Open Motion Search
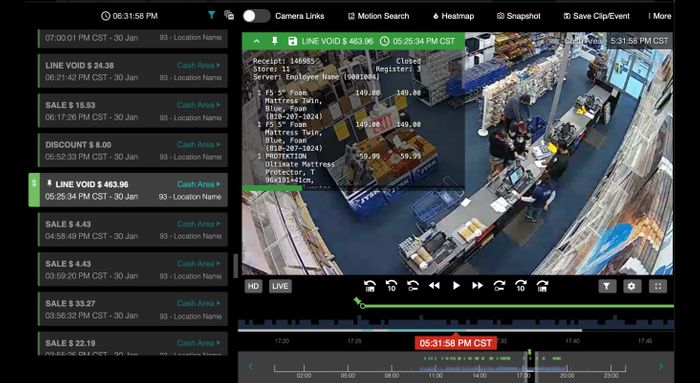 (378, 16)
